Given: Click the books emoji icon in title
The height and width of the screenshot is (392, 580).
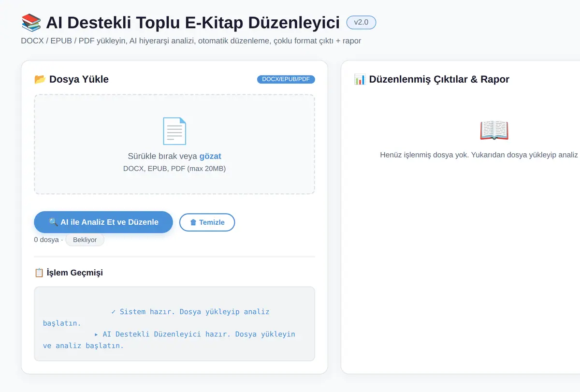Looking at the screenshot, I should click(31, 22).
